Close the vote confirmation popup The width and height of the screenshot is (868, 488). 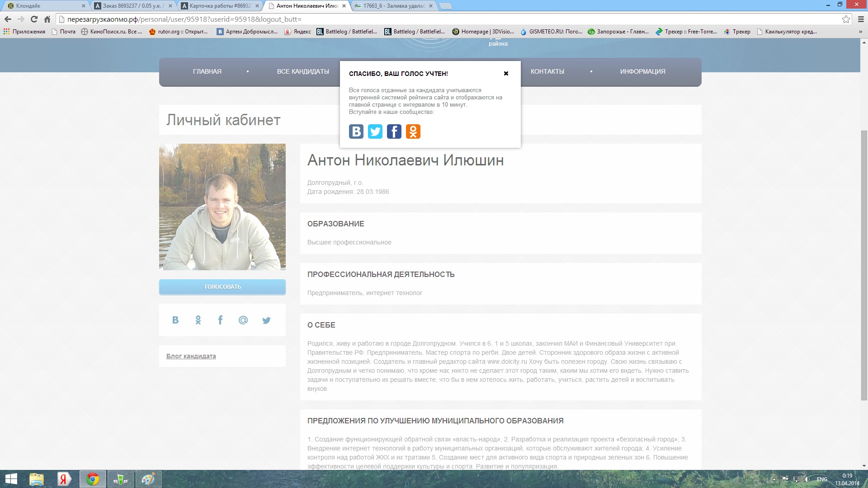point(506,73)
